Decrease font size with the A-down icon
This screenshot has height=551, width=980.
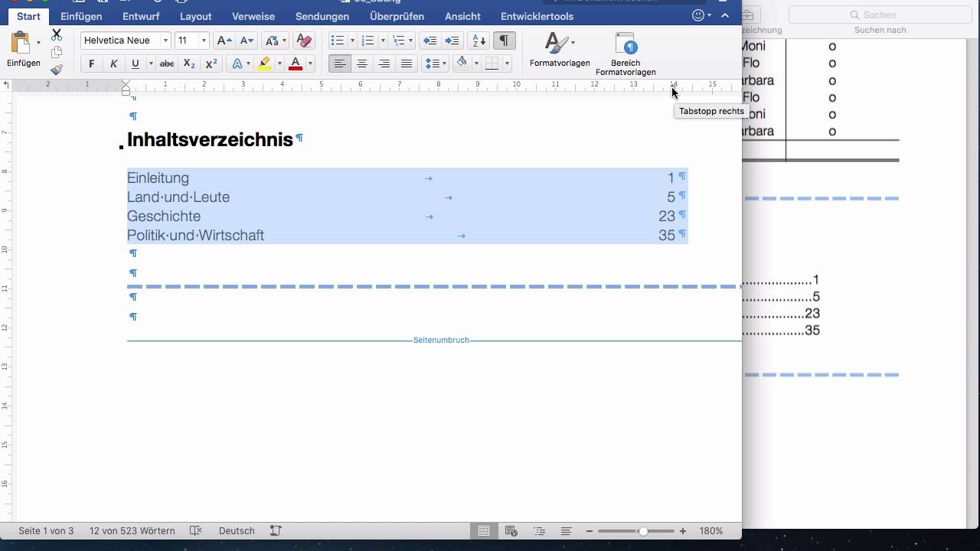coord(247,41)
